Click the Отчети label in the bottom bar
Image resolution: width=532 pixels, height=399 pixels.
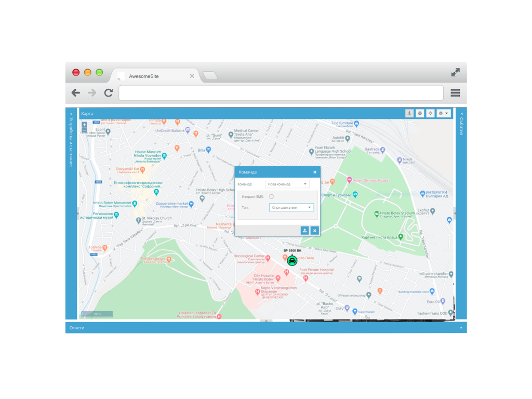[x=77, y=328]
